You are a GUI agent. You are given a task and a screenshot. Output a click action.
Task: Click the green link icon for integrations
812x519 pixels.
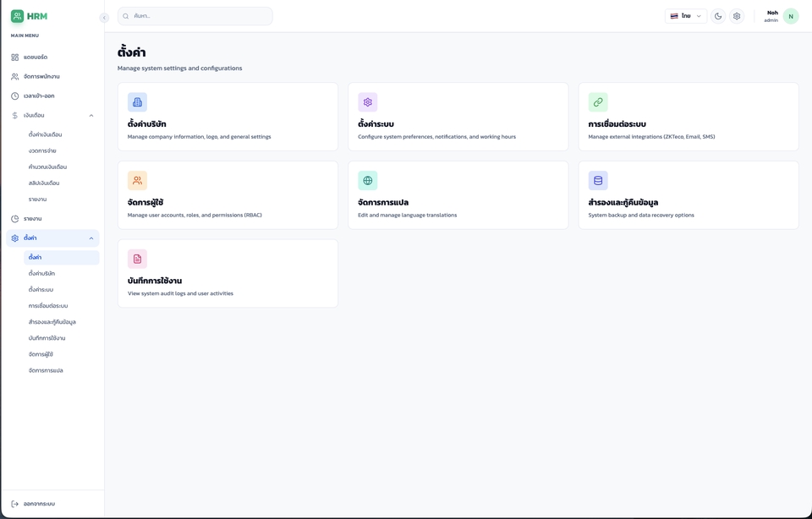(x=598, y=102)
